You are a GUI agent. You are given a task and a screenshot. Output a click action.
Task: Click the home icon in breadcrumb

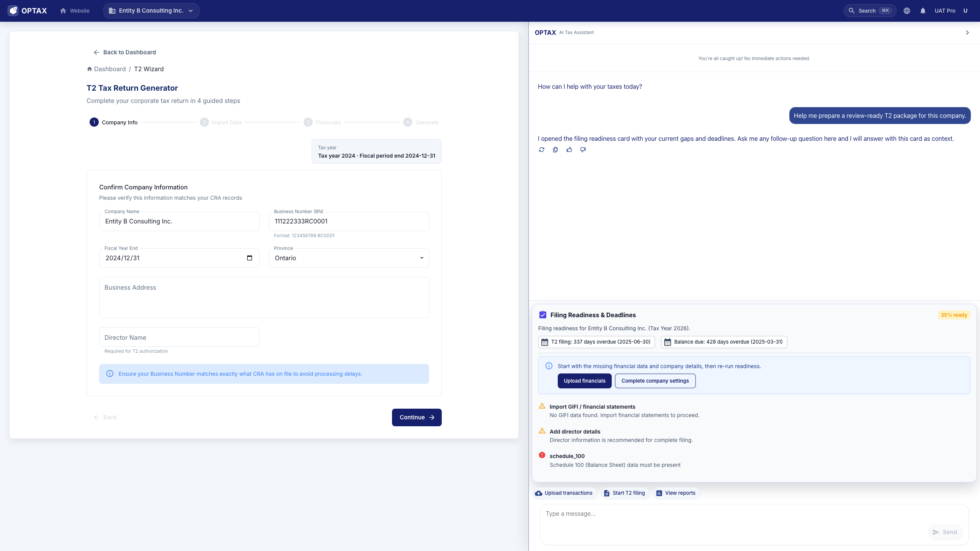90,69
